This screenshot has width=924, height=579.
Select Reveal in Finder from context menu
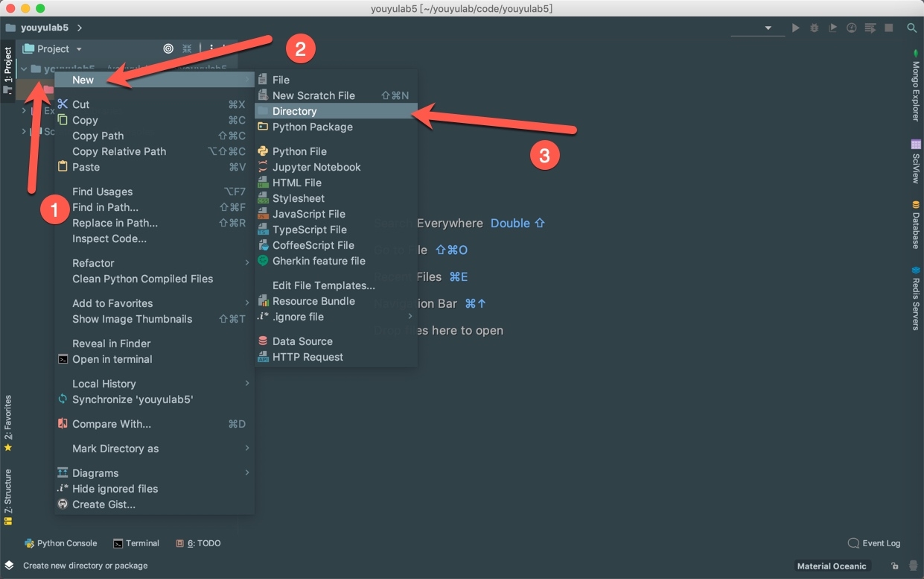pos(111,344)
